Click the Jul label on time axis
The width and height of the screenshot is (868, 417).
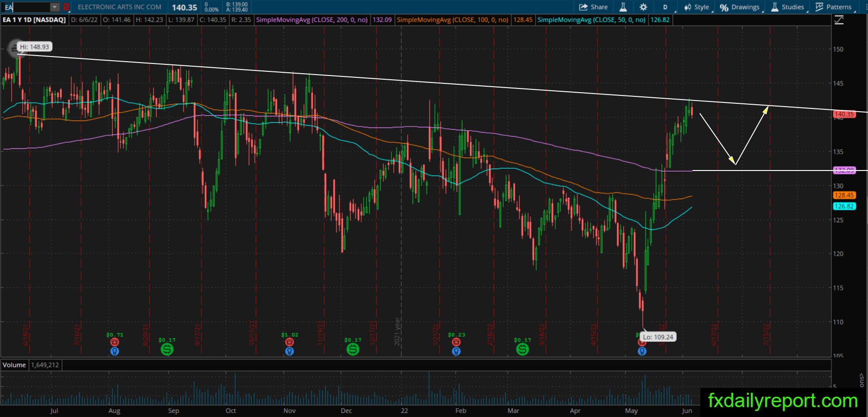54,411
